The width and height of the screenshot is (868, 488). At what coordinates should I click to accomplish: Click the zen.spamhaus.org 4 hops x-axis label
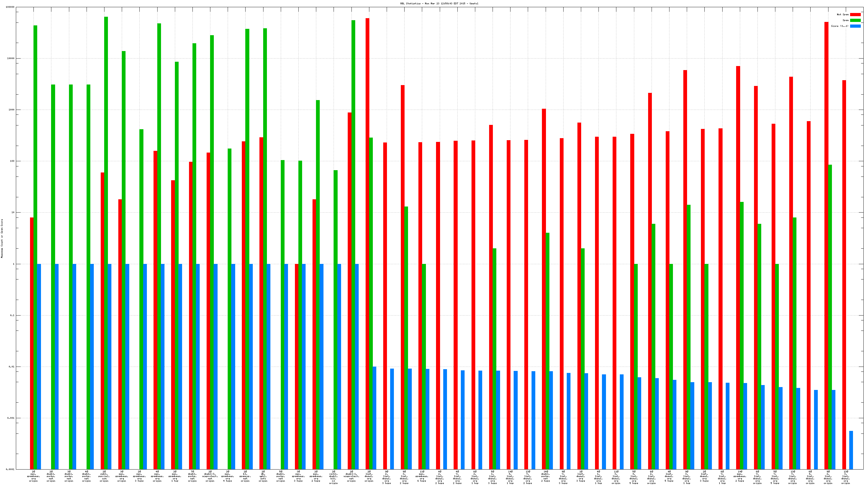pyautogui.click(x=228, y=476)
